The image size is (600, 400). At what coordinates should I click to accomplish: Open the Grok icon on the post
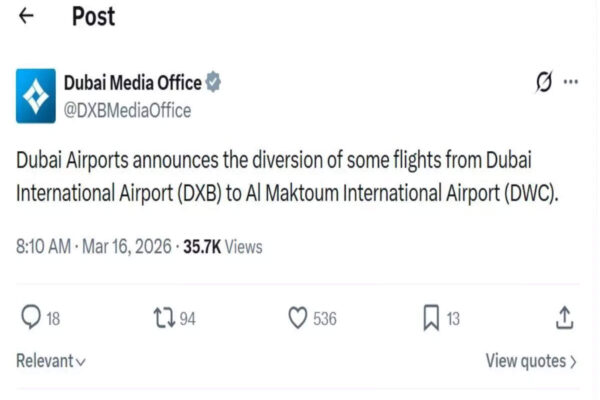(x=544, y=83)
